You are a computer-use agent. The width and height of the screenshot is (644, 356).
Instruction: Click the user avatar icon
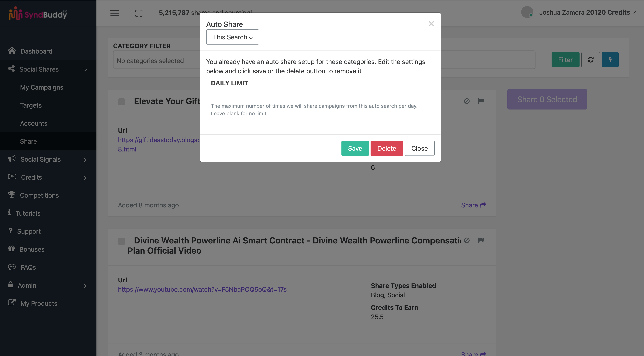click(x=527, y=12)
